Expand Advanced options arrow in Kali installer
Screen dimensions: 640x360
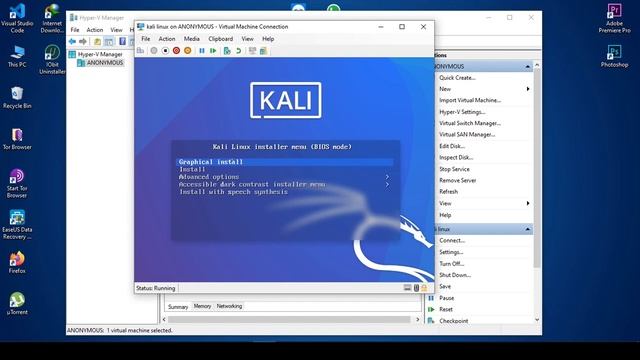pyautogui.click(x=387, y=177)
